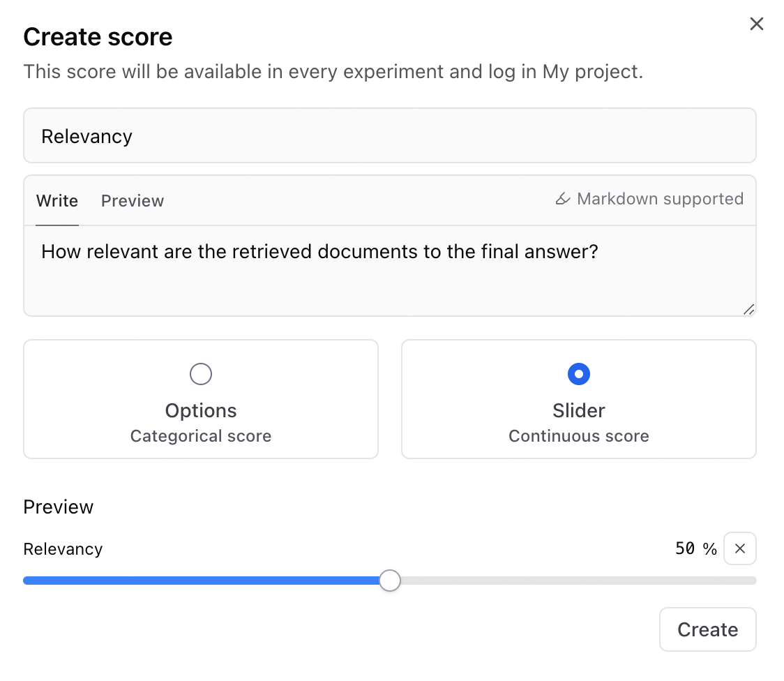Click the Relevancy label in the Preview section
This screenshot has width=784, height=681.
pos(63,548)
